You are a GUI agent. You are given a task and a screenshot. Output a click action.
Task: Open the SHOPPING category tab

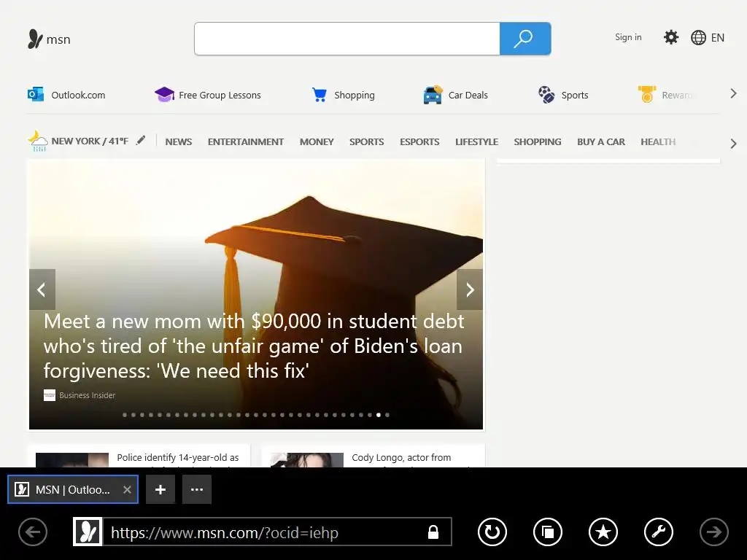(x=538, y=142)
